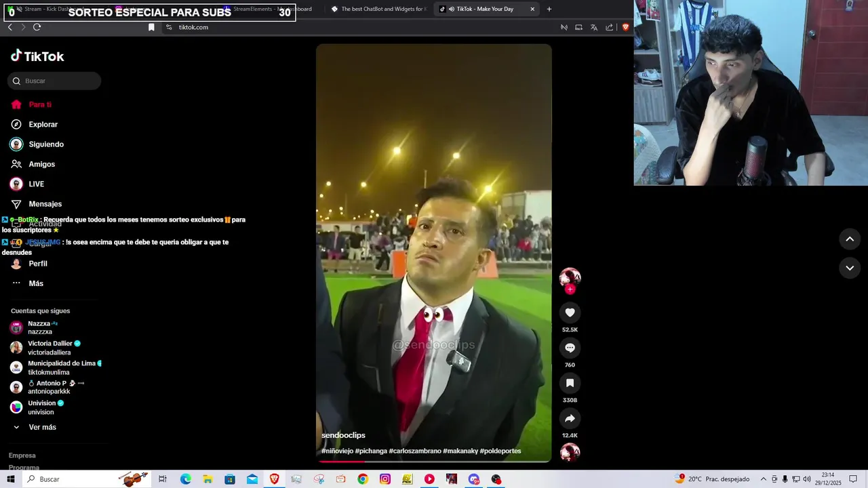
Task: Click the video progress bar
Action: point(434,462)
